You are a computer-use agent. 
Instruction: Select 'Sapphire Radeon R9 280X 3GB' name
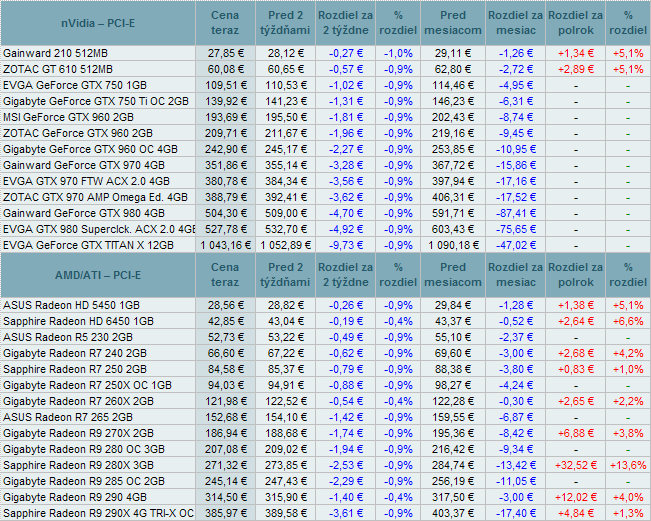tap(78, 465)
